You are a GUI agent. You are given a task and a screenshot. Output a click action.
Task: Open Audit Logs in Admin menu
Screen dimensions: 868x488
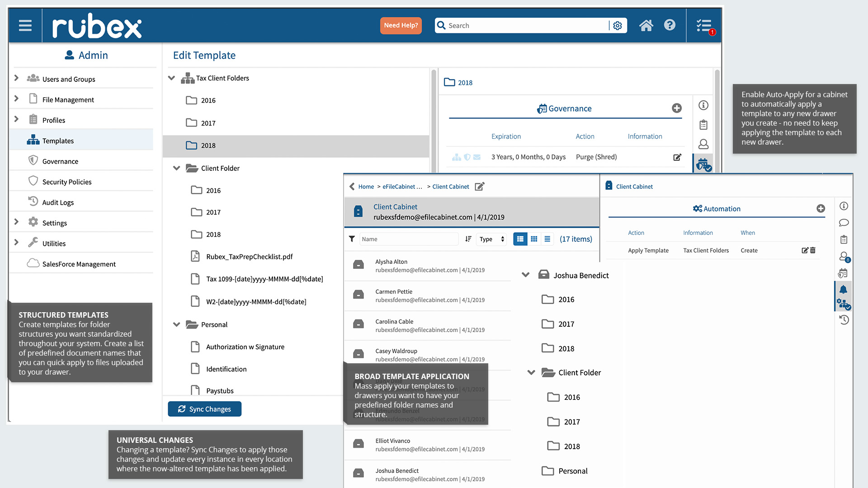click(x=58, y=202)
